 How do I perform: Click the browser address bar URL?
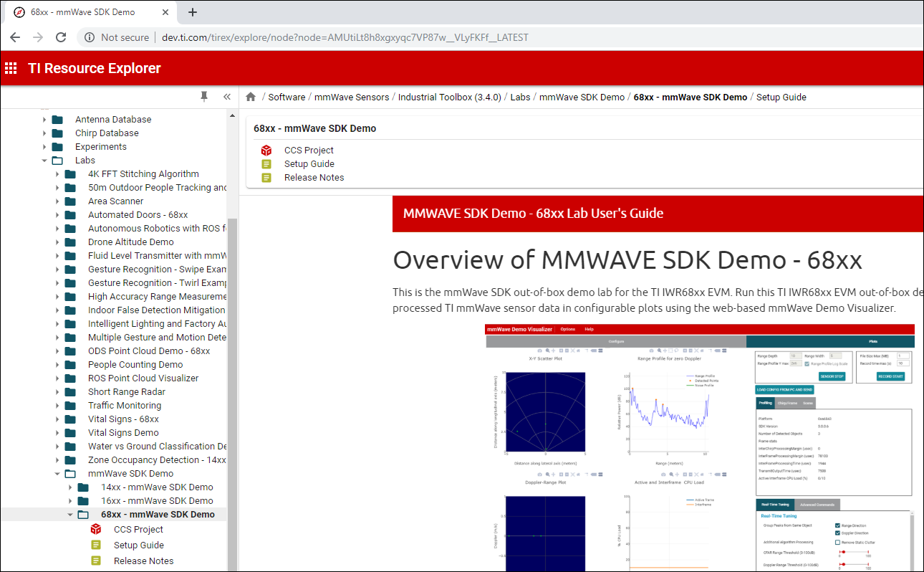[345, 37]
